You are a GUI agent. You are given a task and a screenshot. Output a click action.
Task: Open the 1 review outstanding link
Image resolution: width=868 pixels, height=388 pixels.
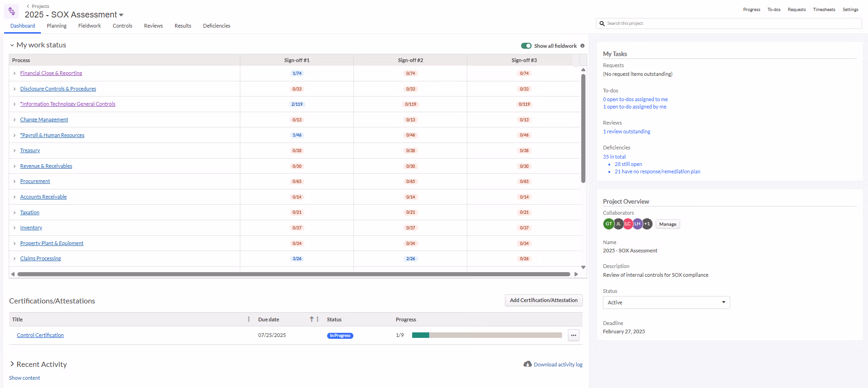[x=627, y=131]
